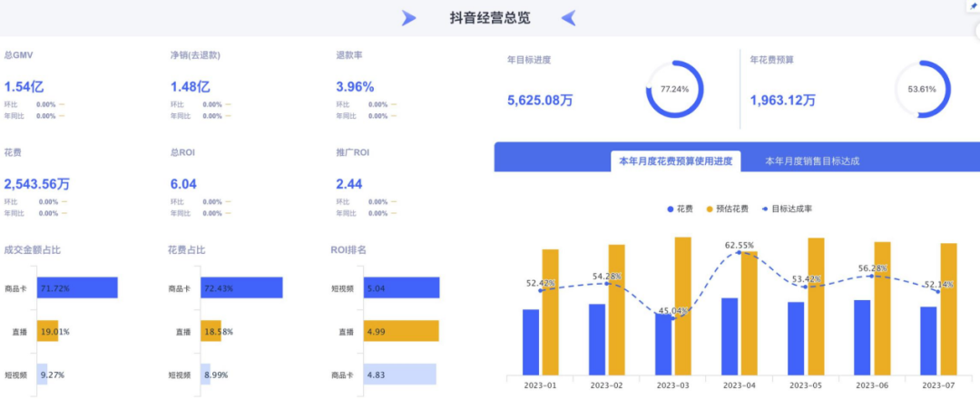
Task: Click the 3.96% refund rate value
Action: click(355, 87)
